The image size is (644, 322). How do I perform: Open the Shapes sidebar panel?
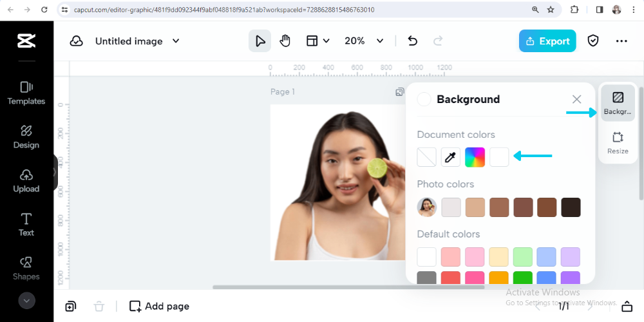(26, 269)
